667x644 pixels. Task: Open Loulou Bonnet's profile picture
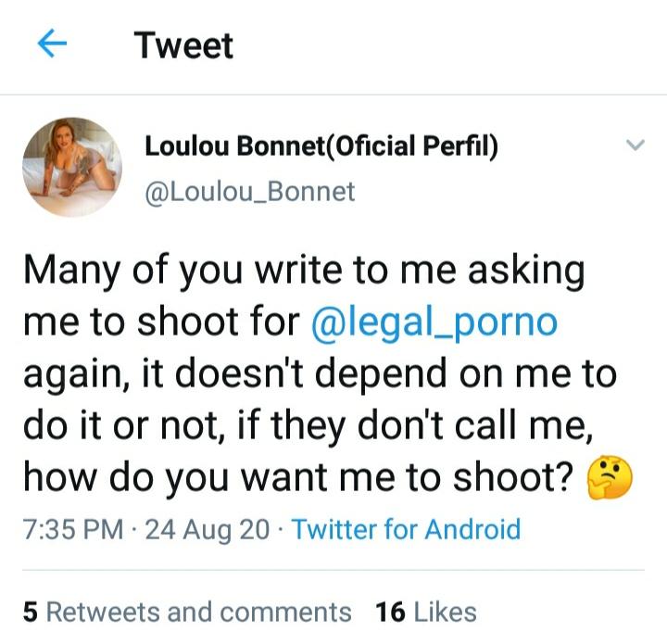point(72,167)
